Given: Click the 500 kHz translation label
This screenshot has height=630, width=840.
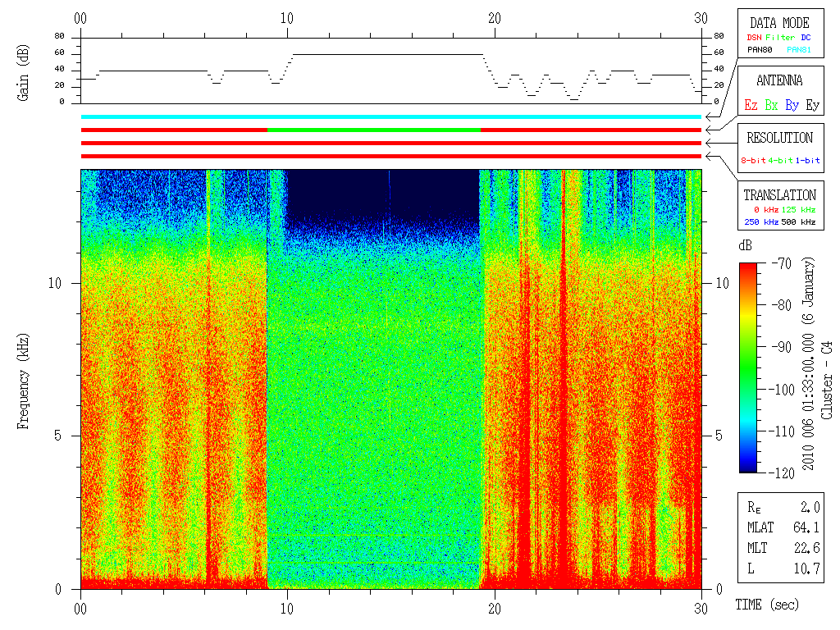Looking at the screenshot, I should point(798,221).
